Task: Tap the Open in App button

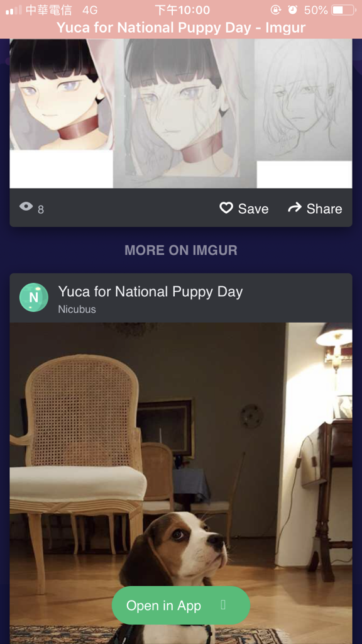Action: [x=181, y=606]
